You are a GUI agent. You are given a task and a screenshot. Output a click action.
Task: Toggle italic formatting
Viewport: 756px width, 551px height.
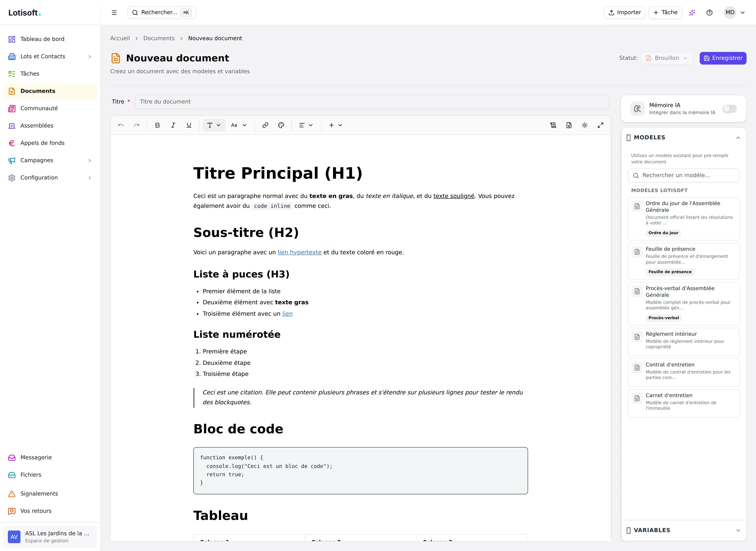point(173,125)
